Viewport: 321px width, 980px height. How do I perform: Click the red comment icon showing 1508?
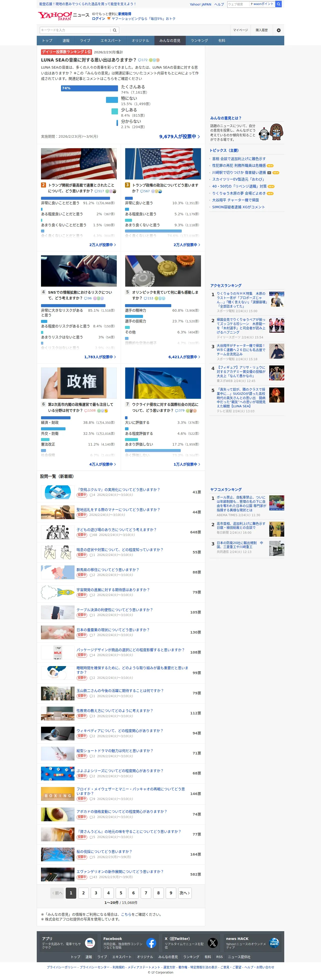coord(90,411)
